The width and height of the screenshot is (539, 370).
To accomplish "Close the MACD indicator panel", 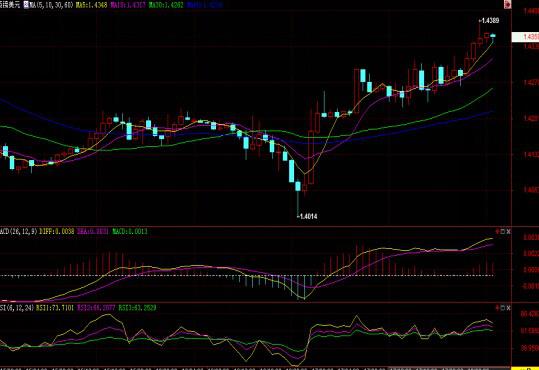I will click(509, 232).
